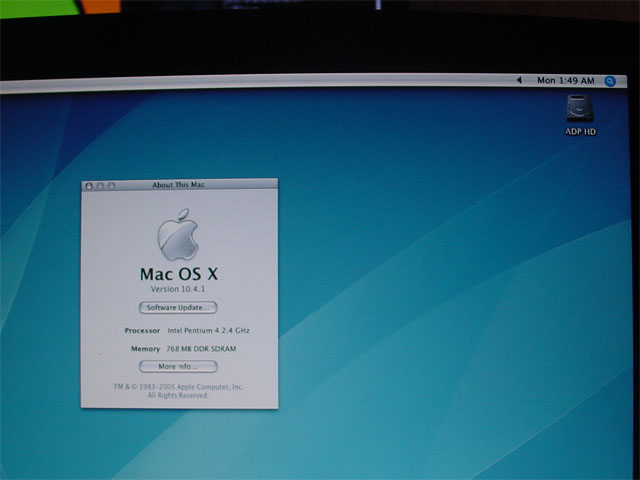This screenshot has width=640, height=480.
Task: Click the More Info... button
Action: tap(178, 366)
